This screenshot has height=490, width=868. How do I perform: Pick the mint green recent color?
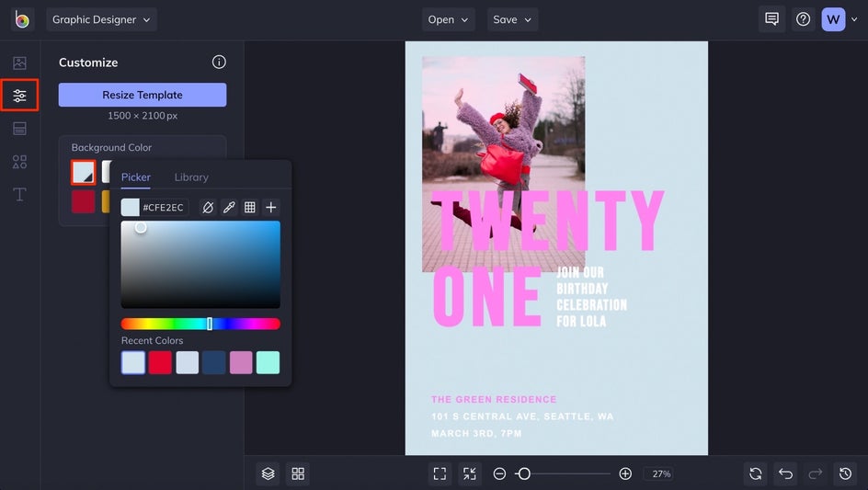pos(268,362)
